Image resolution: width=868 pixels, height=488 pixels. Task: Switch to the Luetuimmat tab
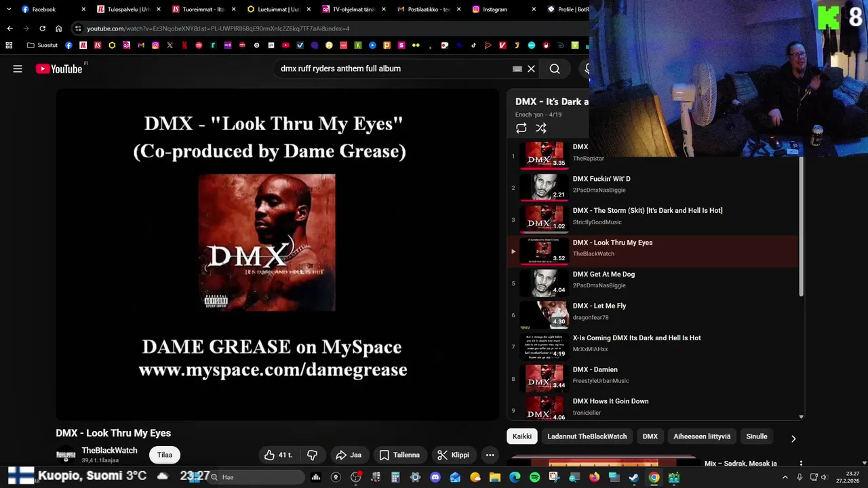pyautogui.click(x=279, y=9)
